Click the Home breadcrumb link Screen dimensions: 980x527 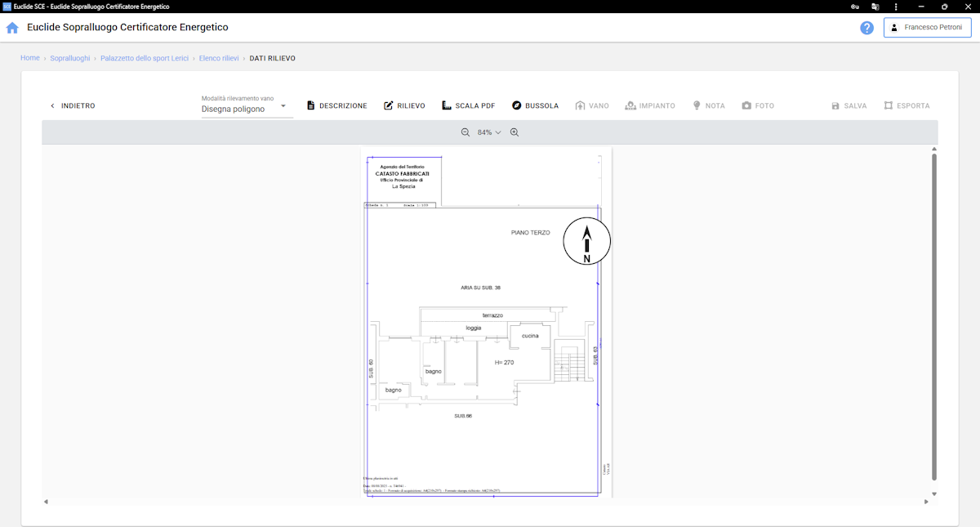30,59
